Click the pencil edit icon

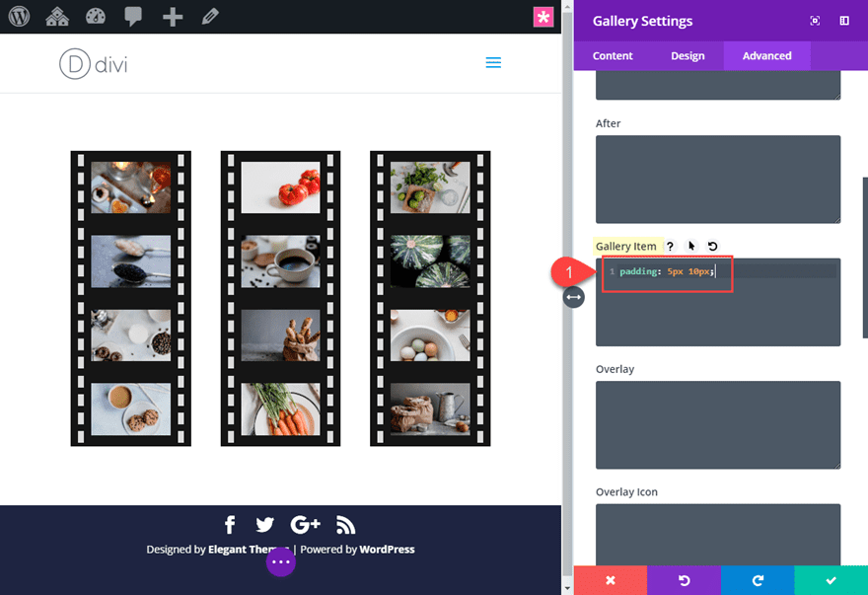pos(209,17)
